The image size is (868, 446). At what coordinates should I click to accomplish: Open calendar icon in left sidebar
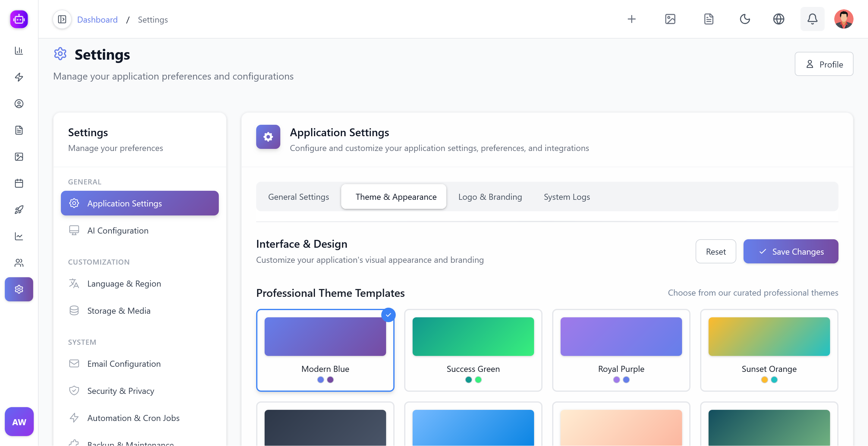click(x=19, y=183)
